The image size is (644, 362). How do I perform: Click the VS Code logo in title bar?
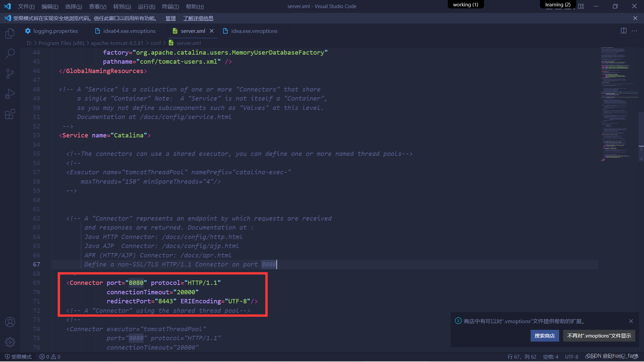[7, 6]
